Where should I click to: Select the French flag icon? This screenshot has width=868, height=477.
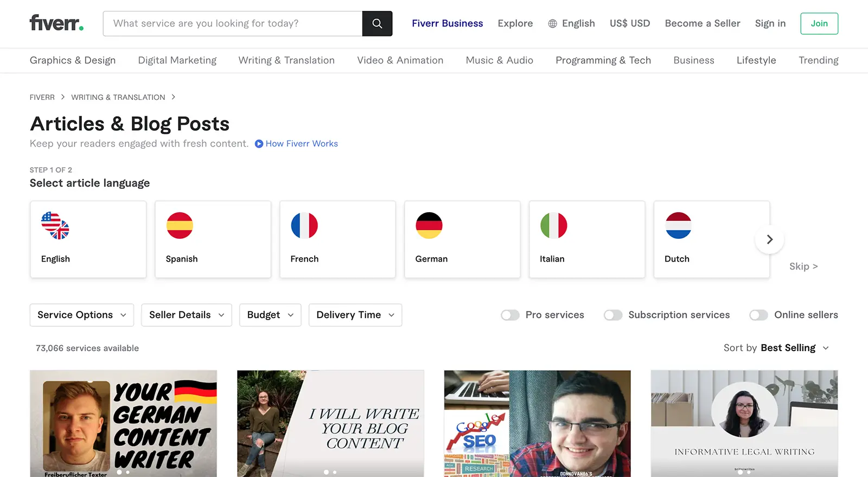click(304, 226)
